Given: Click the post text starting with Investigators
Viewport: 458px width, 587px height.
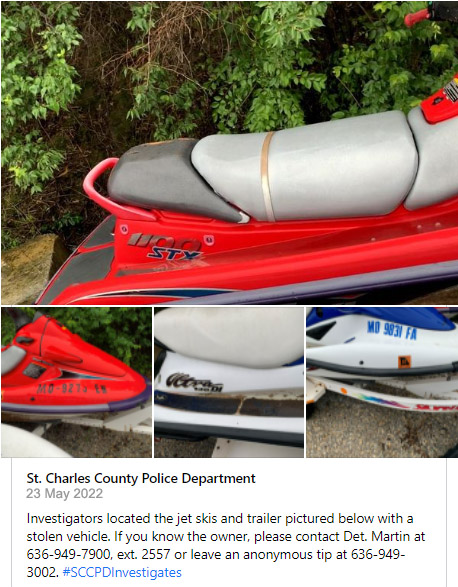Looking at the screenshot, I should pyautogui.click(x=226, y=545).
